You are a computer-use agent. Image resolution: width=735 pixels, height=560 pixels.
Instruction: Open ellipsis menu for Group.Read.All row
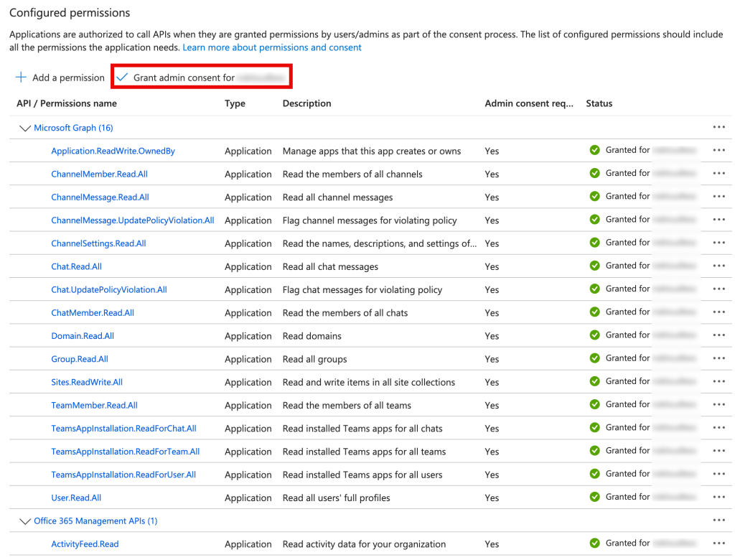pyautogui.click(x=718, y=358)
